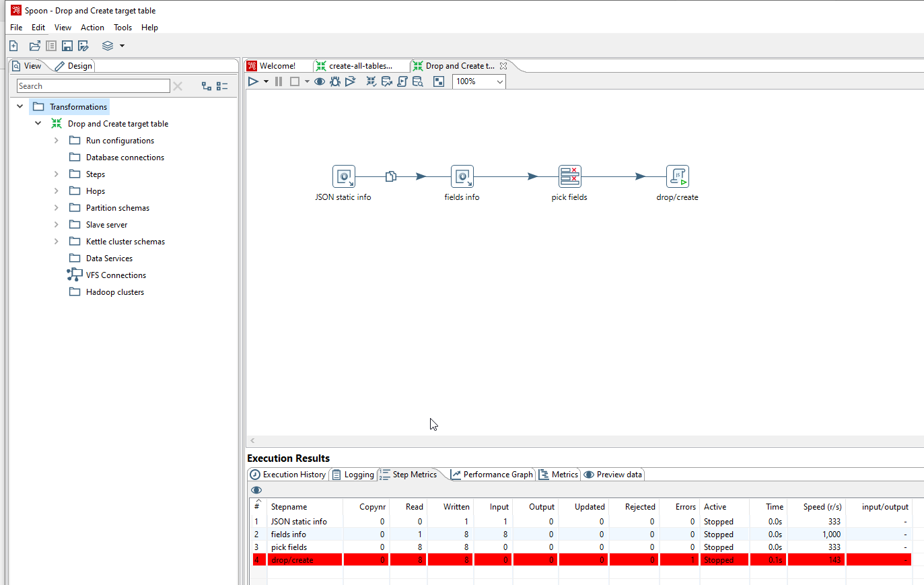Open the zoom level dropdown
924x585 pixels.
(501, 81)
